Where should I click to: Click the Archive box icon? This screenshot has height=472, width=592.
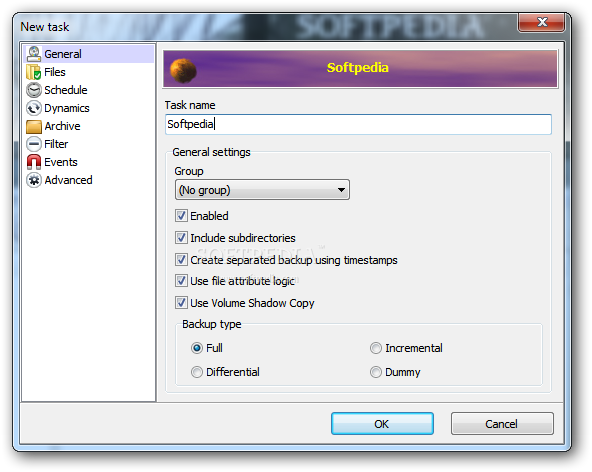[34, 126]
